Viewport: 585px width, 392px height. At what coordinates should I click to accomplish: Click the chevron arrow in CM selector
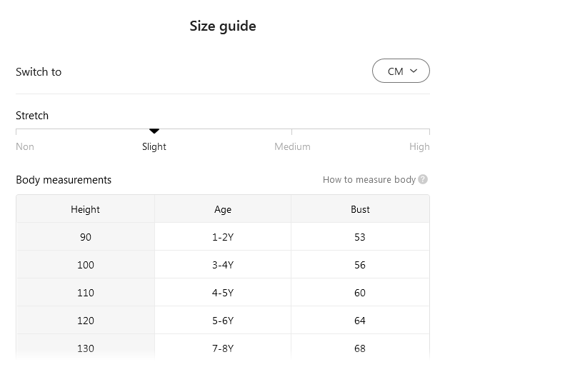414,71
